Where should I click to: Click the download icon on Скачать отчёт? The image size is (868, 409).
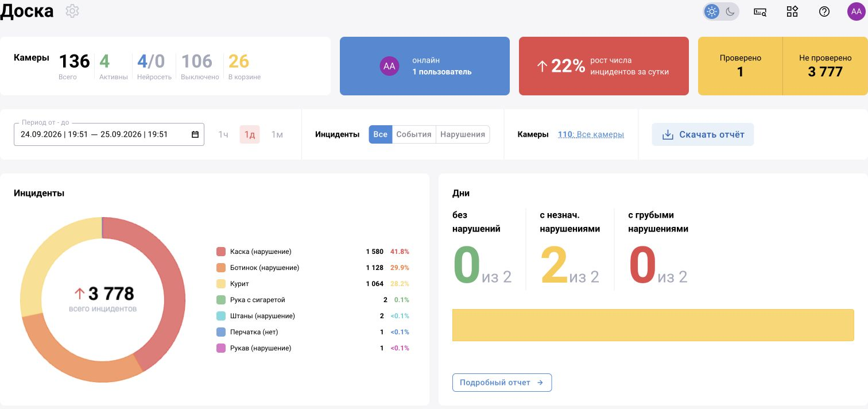tap(668, 134)
